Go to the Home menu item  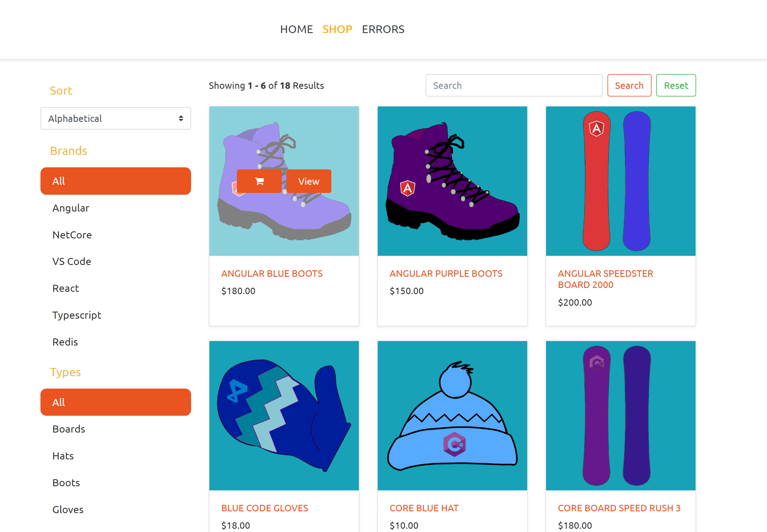pyautogui.click(x=296, y=29)
